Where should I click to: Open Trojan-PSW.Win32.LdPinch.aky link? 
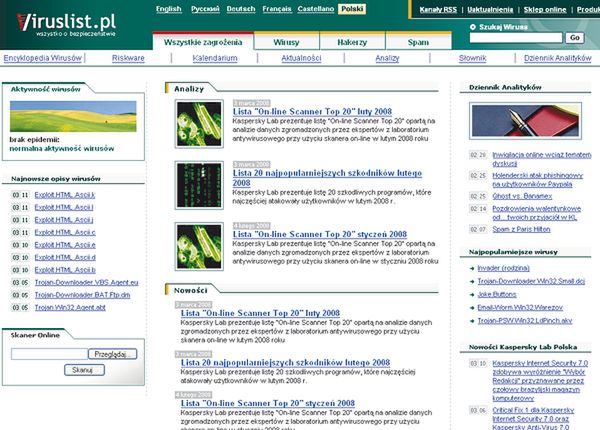pyautogui.click(x=525, y=321)
